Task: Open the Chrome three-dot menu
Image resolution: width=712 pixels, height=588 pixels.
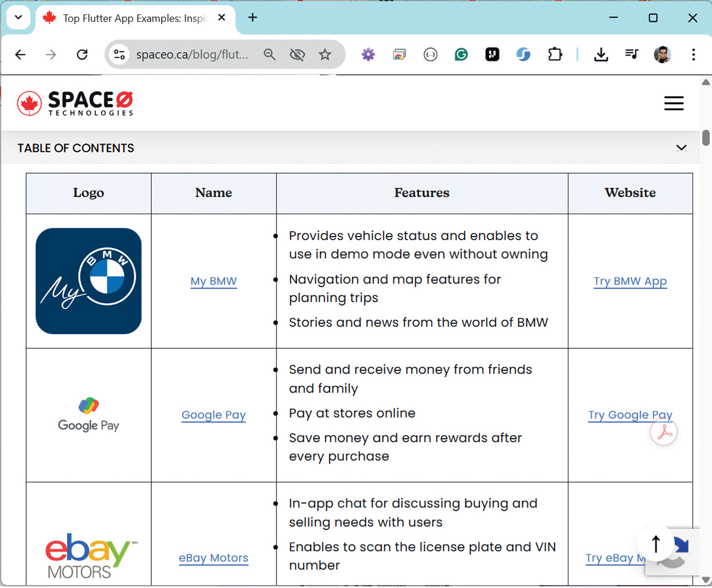Action: (x=693, y=54)
